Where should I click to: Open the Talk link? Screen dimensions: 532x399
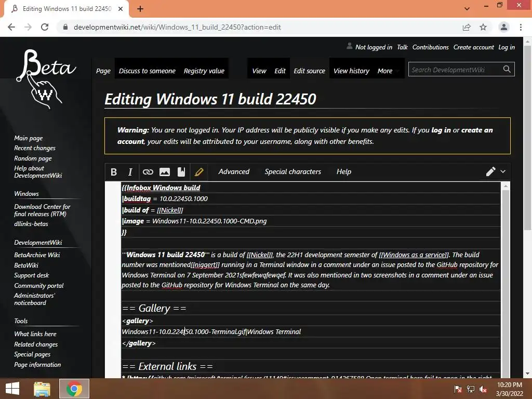(402, 47)
